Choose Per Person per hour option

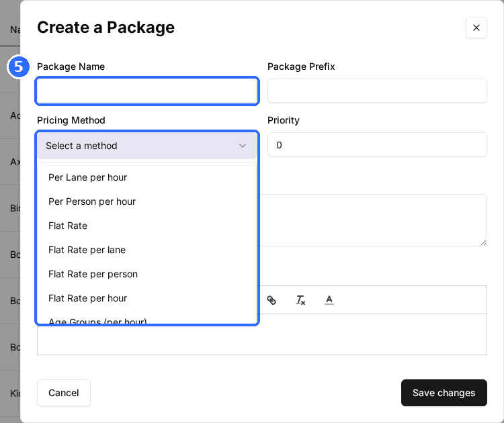click(147, 201)
